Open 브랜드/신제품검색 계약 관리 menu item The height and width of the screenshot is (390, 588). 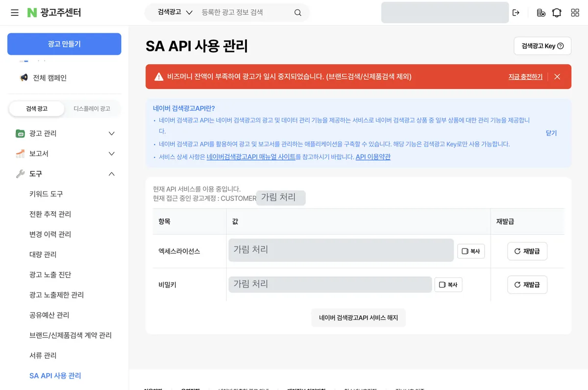click(x=71, y=335)
